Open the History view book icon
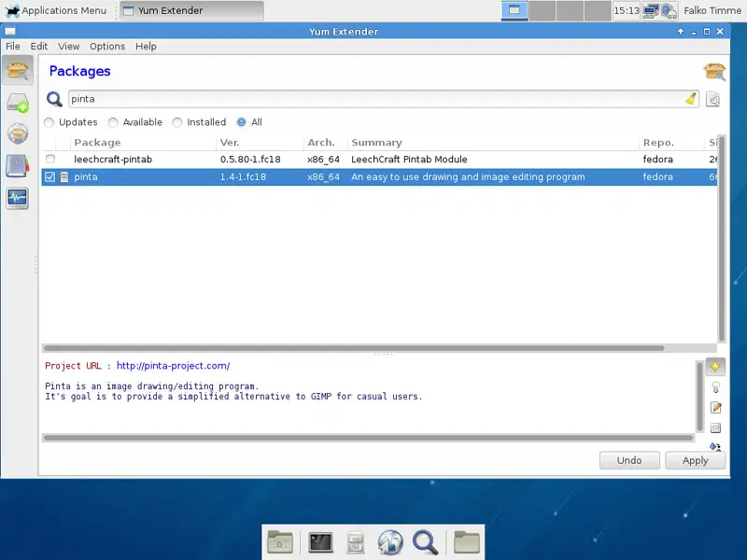The image size is (747, 560). (x=18, y=166)
